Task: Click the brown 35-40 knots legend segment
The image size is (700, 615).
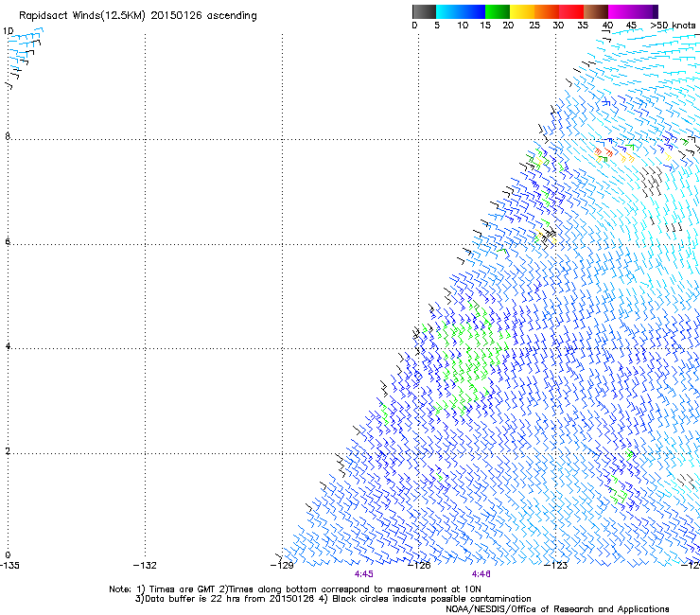Action: [x=596, y=11]
